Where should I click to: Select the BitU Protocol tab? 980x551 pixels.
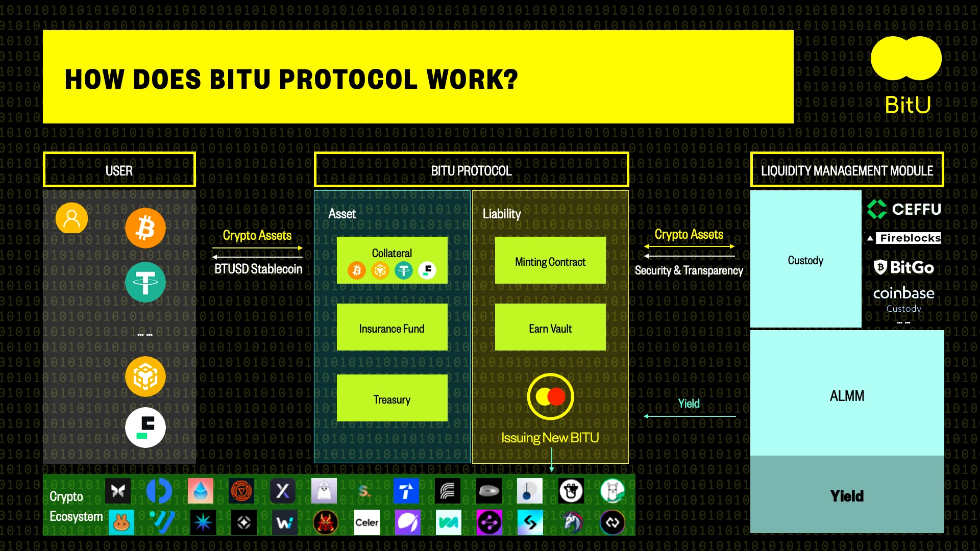click(471, 170)
